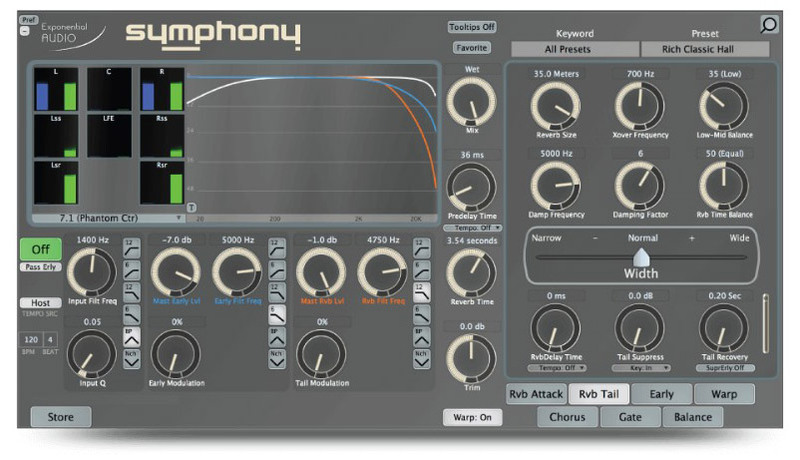Click the minus collapse icon under Pref

coord(24,31)
